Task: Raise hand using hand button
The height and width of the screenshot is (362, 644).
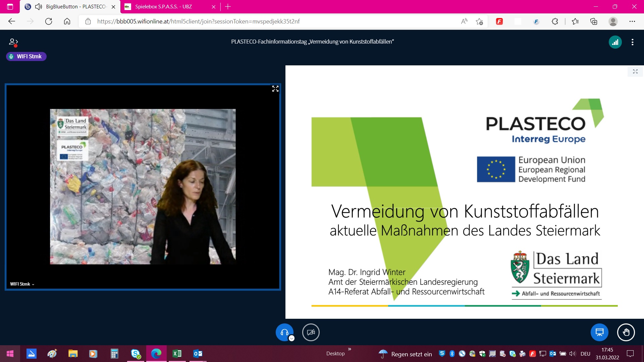Action: (x=626, y=332)
